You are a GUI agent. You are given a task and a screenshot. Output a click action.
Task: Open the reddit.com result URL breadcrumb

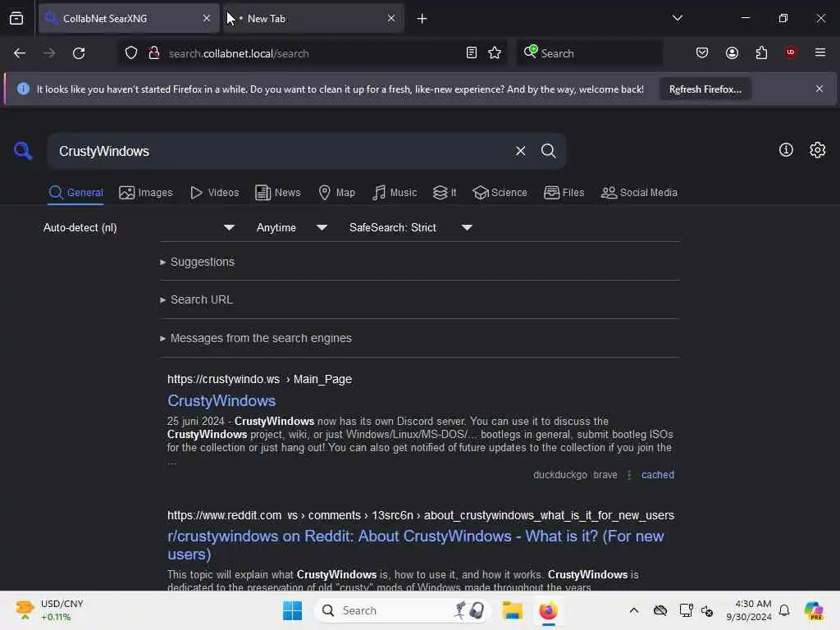421,515
